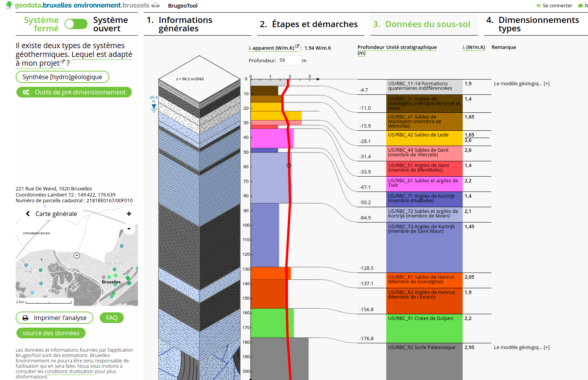Click Se connecter login link

(x=557, y=5)
